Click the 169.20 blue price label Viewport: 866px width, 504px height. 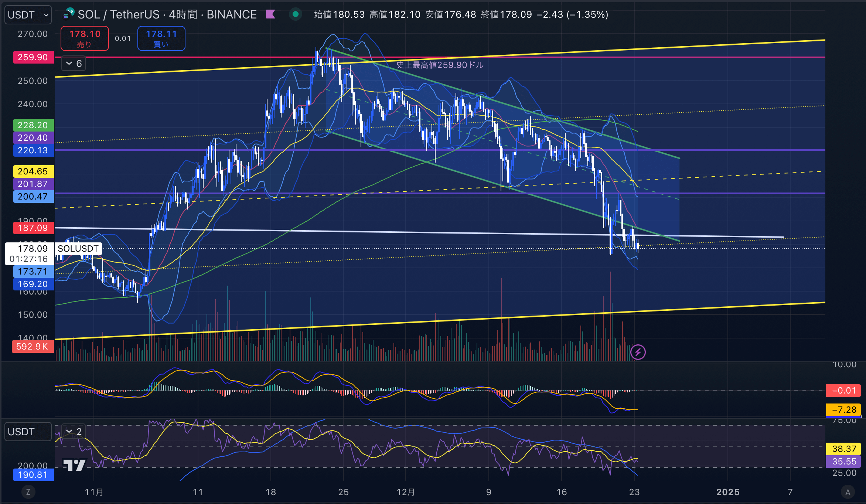33,284
